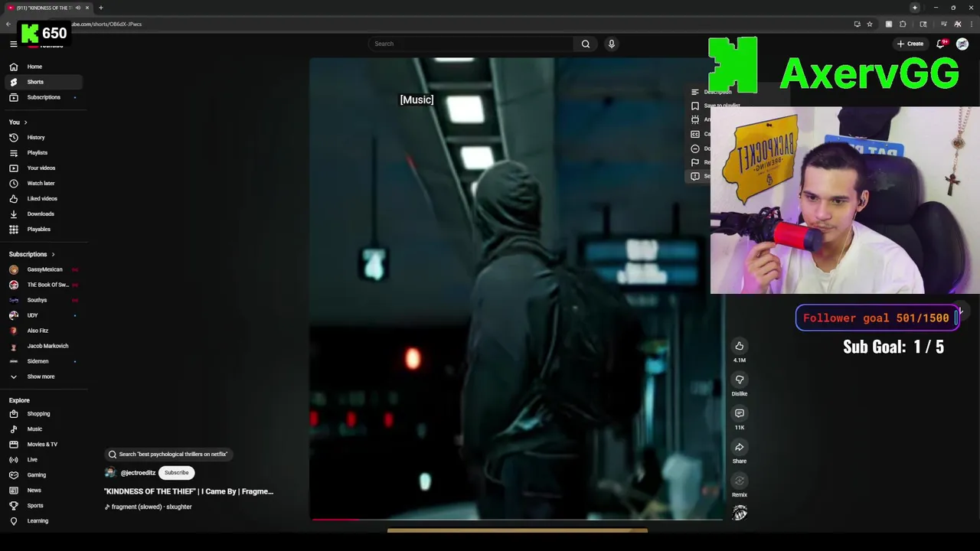The height and width of the screenshot is (551, 980).
Task: Click the Learning lightbulb icon
Action: (x=14, y=521)
